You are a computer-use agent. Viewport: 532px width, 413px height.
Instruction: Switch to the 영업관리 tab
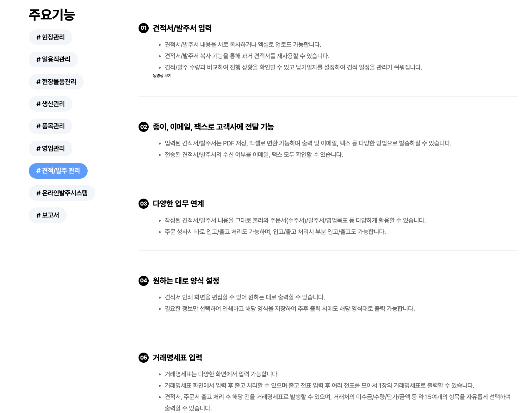50,148
